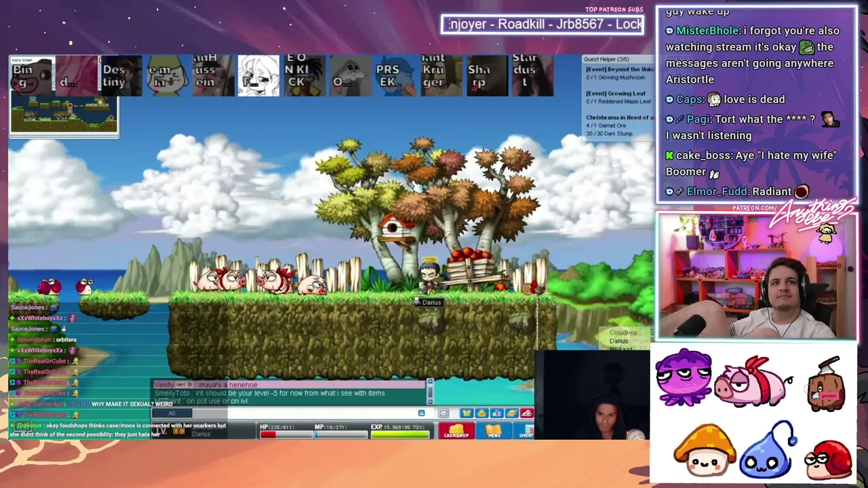Select the Bing viewer avatar

(31, 76)
